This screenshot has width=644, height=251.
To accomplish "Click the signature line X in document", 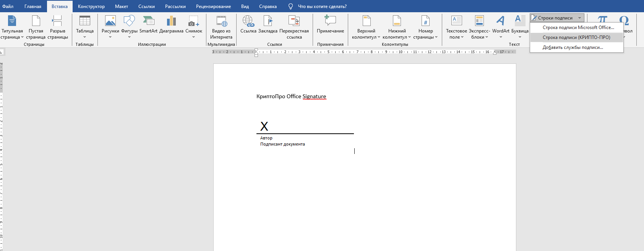I will 264,126.
